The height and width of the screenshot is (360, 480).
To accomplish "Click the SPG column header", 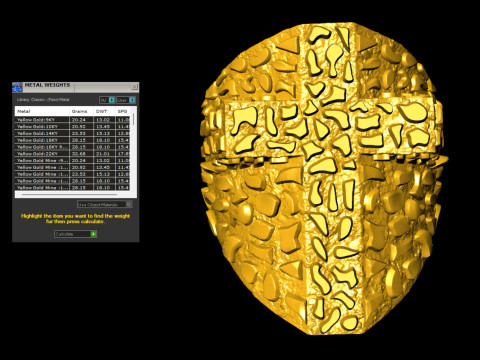I will tap(123, 111).
